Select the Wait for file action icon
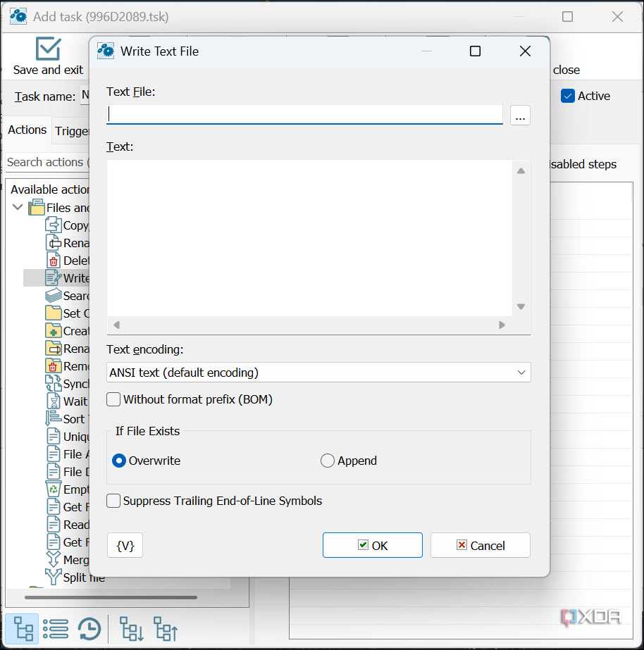The height and width of the screenshot is (650, 644). click(54, 401)
